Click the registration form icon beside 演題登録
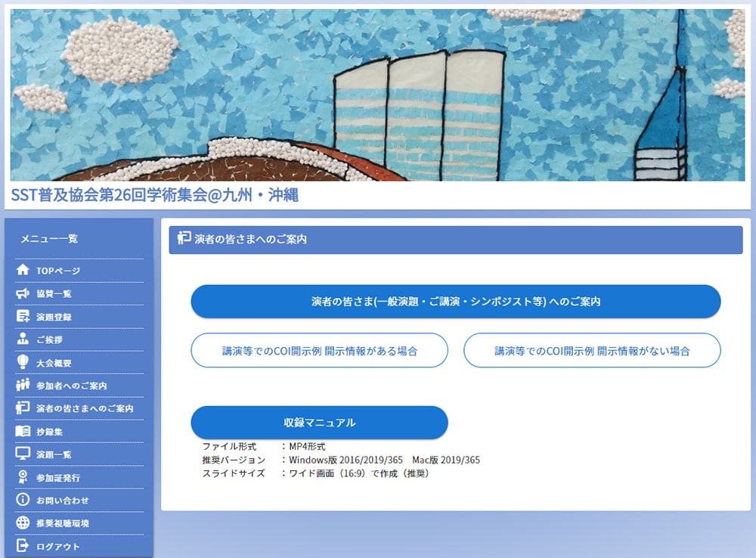The width and height of the screenshot is (756, 558). tap(23, 316)
